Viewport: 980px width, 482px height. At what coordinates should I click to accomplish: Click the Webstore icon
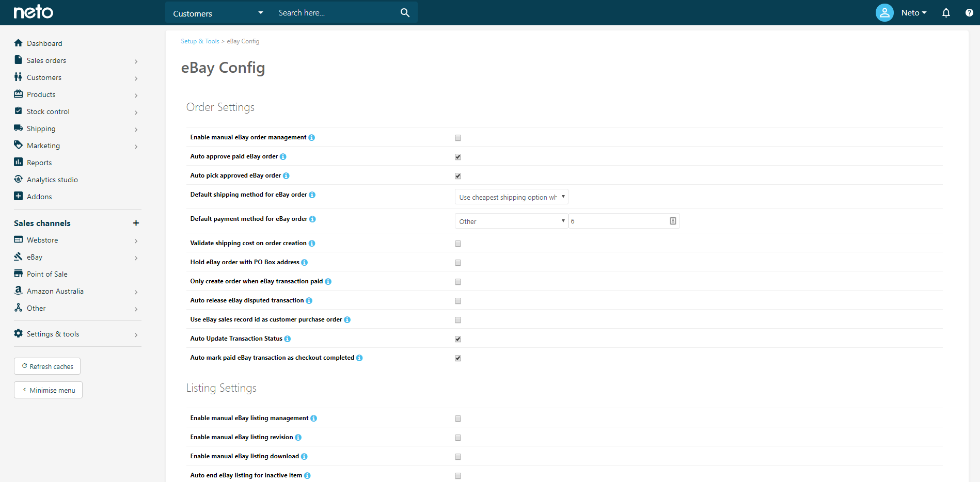19,239
